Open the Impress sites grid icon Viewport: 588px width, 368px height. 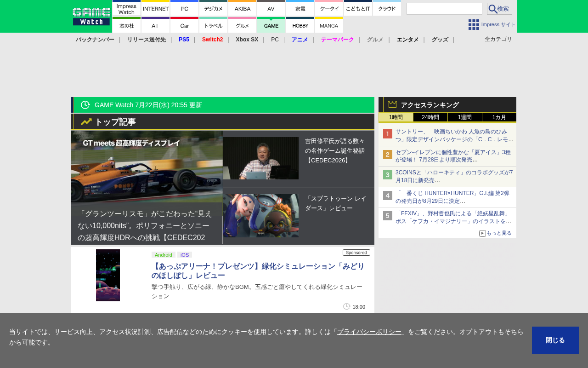click(474, 25)
